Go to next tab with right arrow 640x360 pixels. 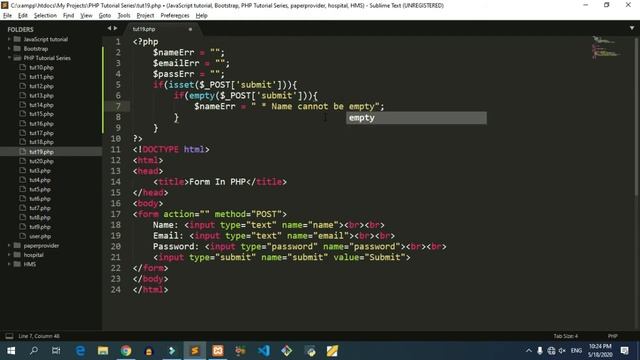[116, 28]
